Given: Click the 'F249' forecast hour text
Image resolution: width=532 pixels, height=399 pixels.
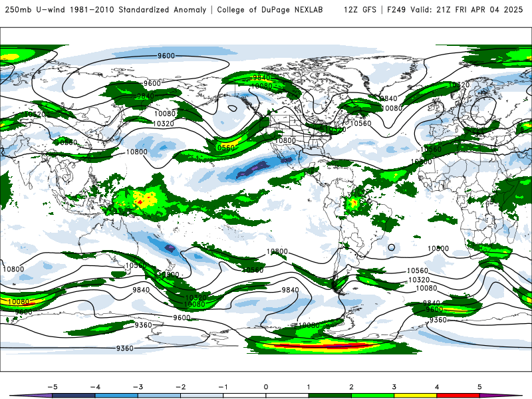Looking at the screenshot, I should coord(396,9).
